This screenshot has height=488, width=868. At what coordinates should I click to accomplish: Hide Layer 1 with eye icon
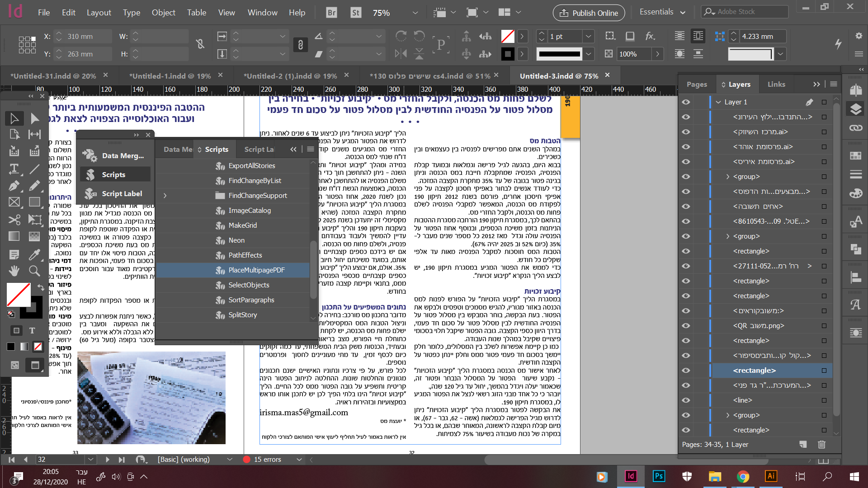(x=686, y=102)
